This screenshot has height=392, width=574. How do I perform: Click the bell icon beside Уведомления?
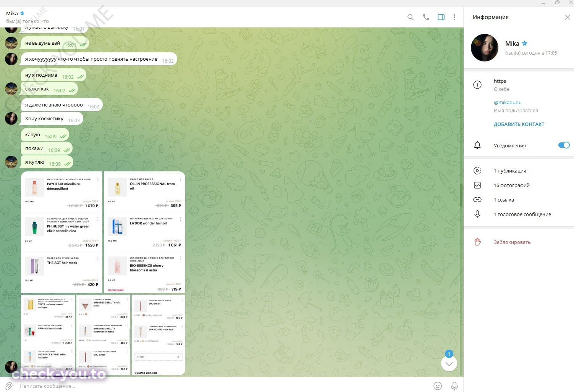(477, 145)
